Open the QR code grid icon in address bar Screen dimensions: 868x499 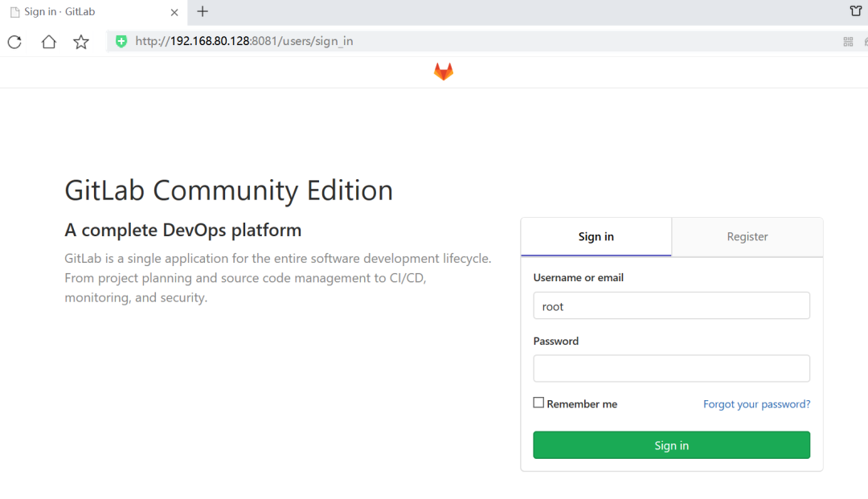pyautogui.click(x=848, y=42)
